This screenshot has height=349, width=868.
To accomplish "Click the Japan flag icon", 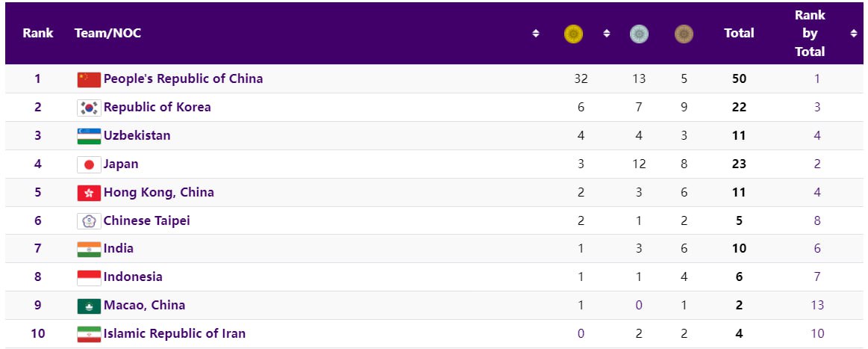I will pos(89,164).
